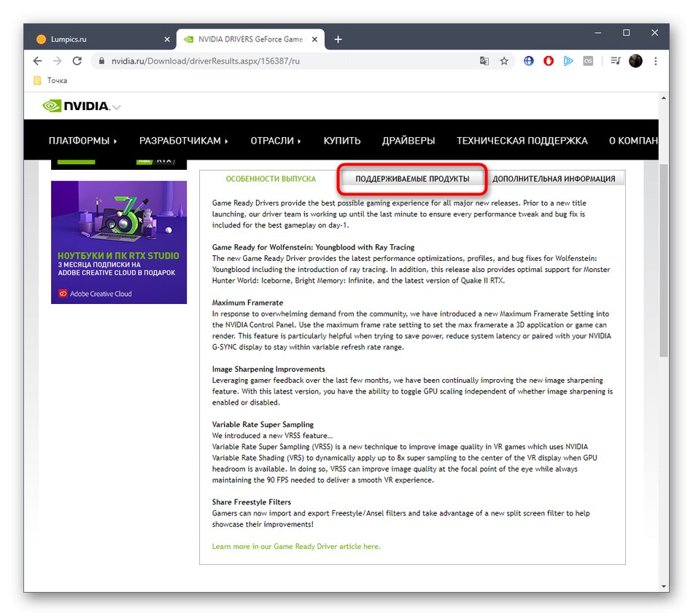Viewport: 693px width, 616px height.
Task: Open the Chrome profile avatar
Action: tap(635, 61)
